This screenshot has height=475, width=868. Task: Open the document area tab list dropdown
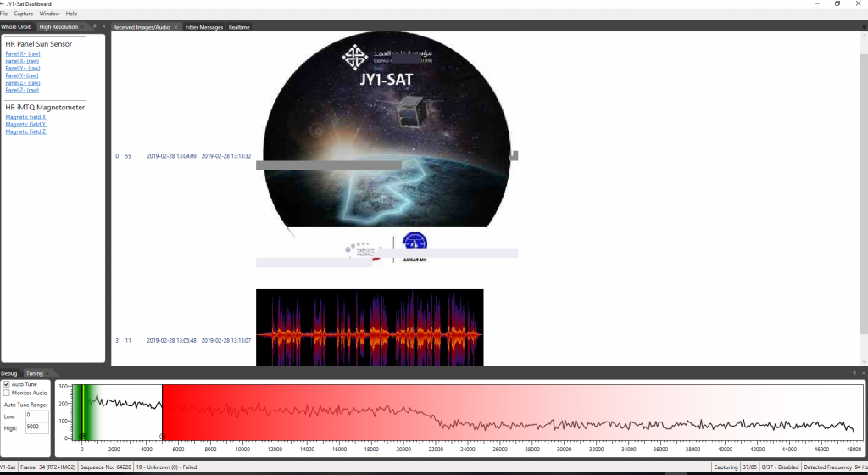pyautogui.click(x=864, y=27)
